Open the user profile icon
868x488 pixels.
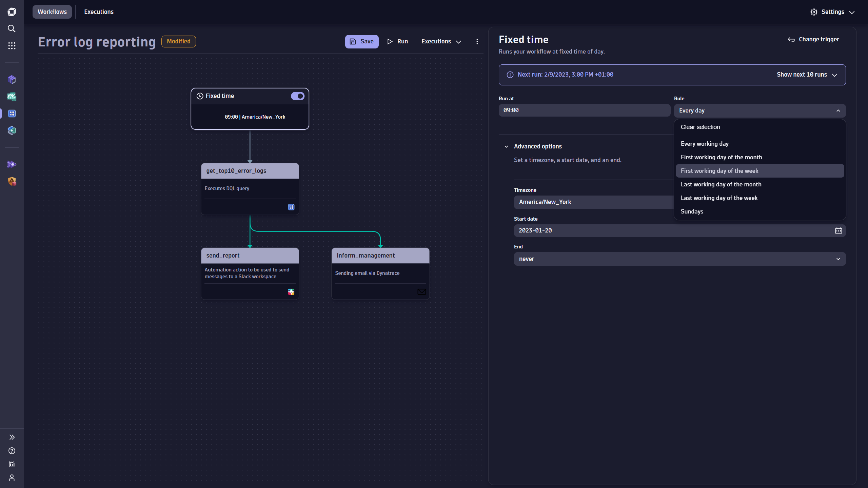tap(12, 478)
